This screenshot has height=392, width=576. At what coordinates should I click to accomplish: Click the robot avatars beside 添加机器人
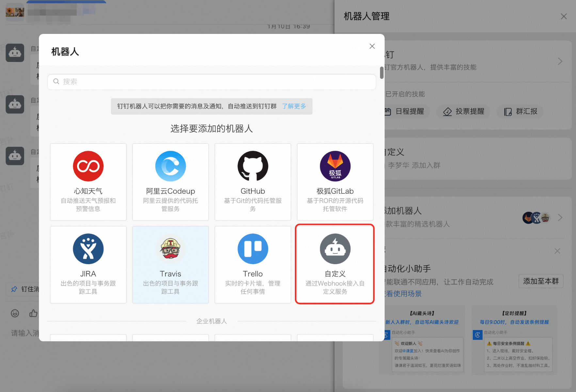coord(536,218)
